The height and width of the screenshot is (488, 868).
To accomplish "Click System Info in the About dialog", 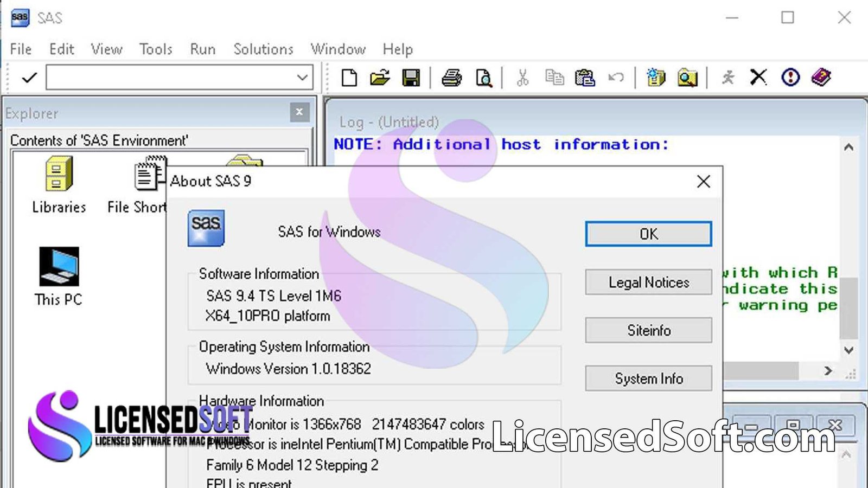I will [x=648, y=378].
